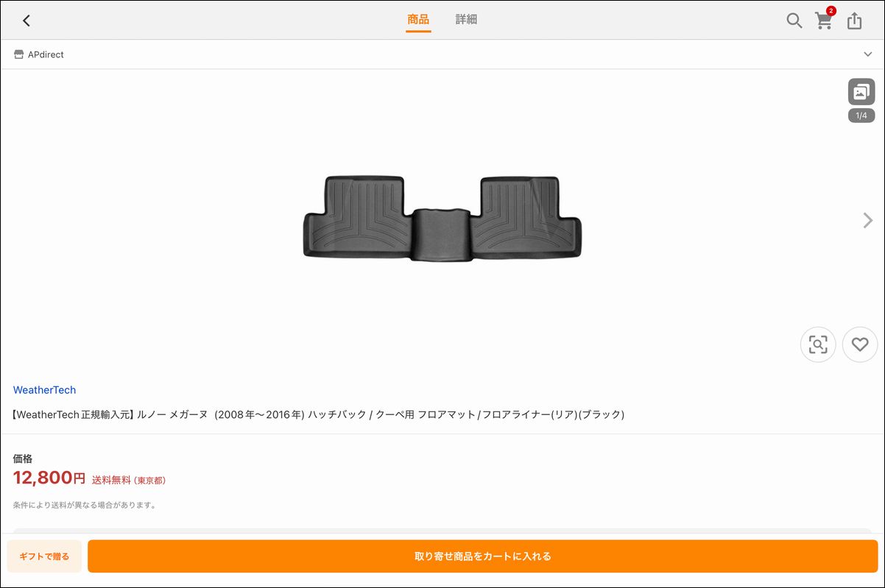The width and height of the screenshot is (885, 588).
Task: Start visual search for similar items
Action: [818, 344]
